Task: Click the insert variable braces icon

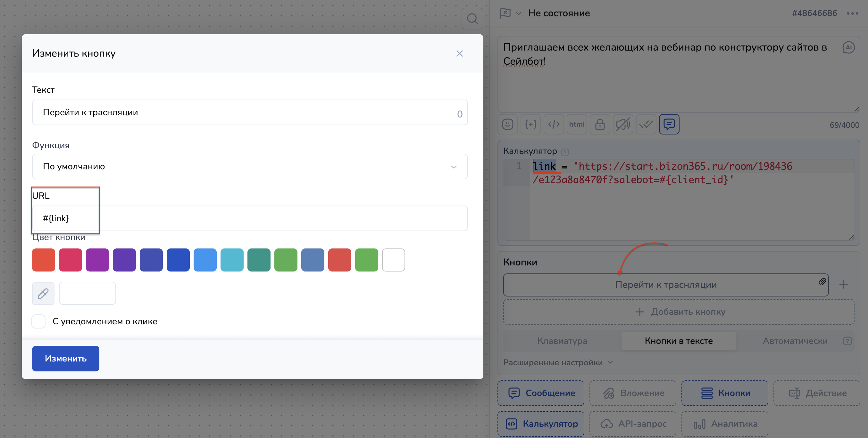Action: click(x=531, y=124)
